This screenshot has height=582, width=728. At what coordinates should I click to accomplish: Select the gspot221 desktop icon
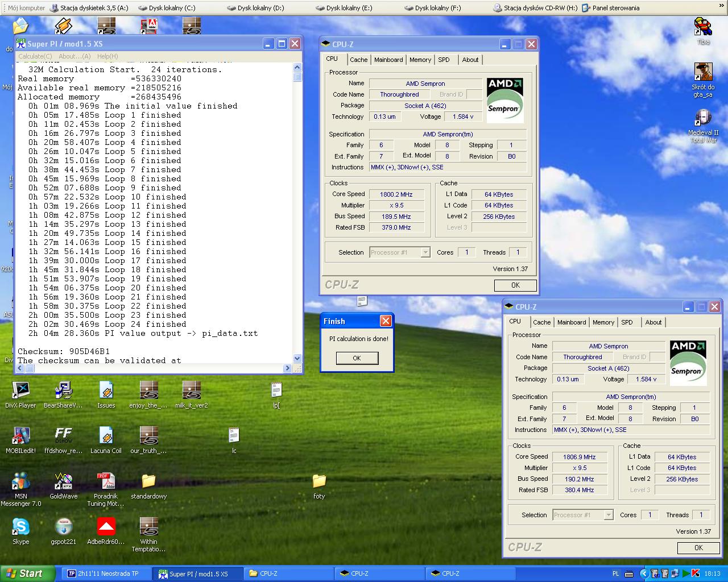pos(63,531)
